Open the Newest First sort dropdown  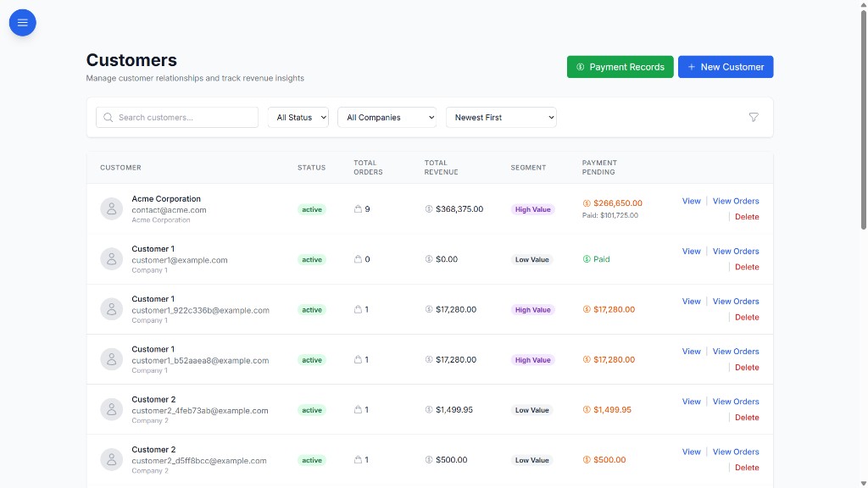(501, 117)
